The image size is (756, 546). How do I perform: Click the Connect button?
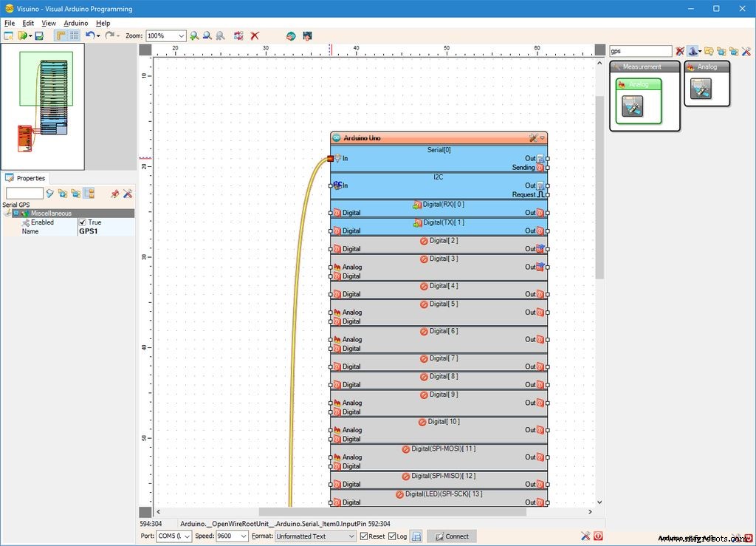point(451,536)
